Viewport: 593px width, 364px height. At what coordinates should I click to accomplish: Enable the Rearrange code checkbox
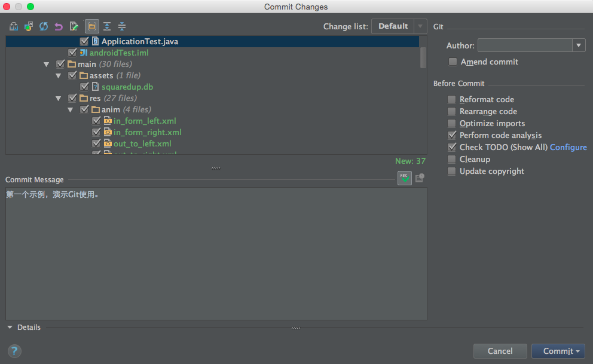(x=451, y=111)
